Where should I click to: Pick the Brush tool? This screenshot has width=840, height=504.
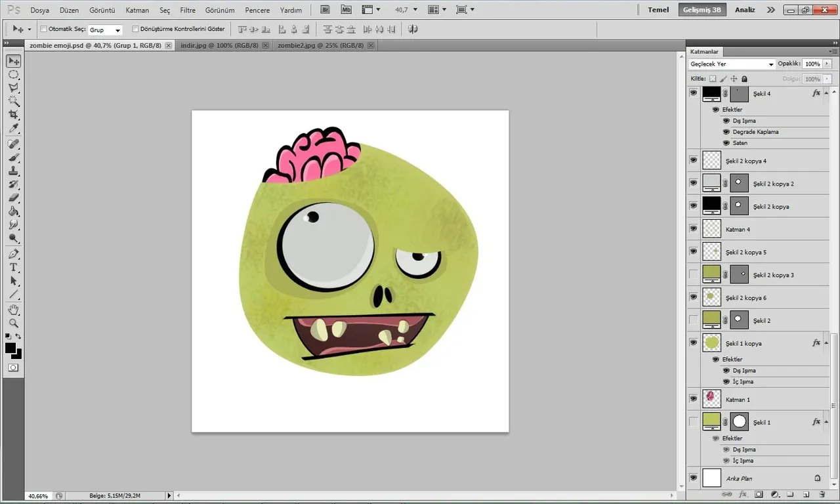click(x=13, y=157)
